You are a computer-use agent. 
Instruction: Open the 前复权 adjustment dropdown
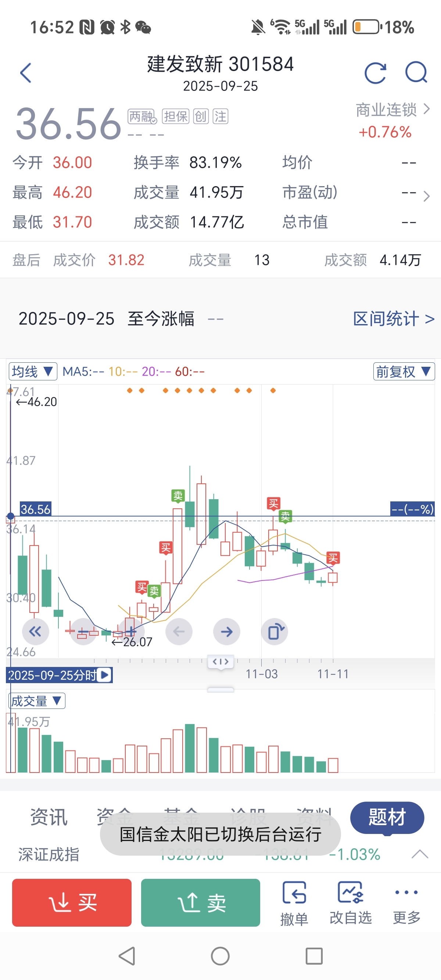404,371
